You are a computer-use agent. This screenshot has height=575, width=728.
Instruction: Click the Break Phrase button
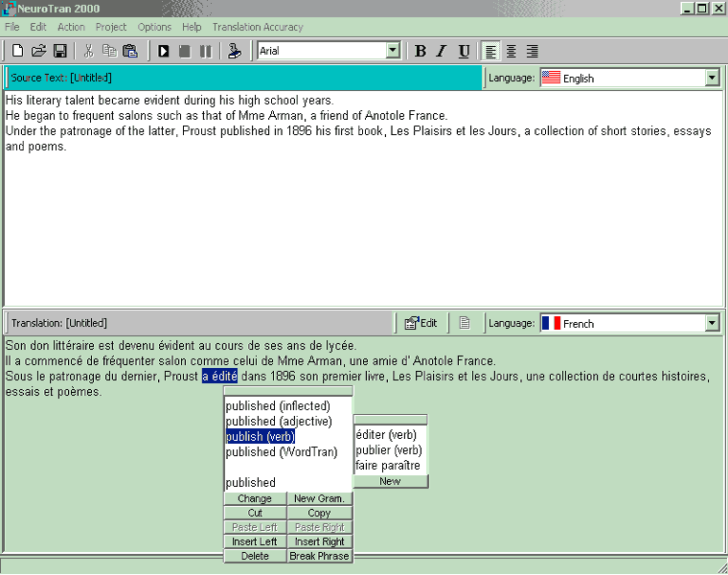[x=319, y=556]
